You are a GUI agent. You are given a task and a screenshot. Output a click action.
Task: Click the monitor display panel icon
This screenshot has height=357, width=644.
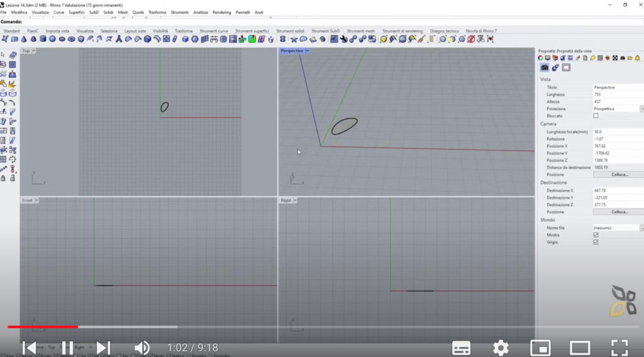point(548,58)
